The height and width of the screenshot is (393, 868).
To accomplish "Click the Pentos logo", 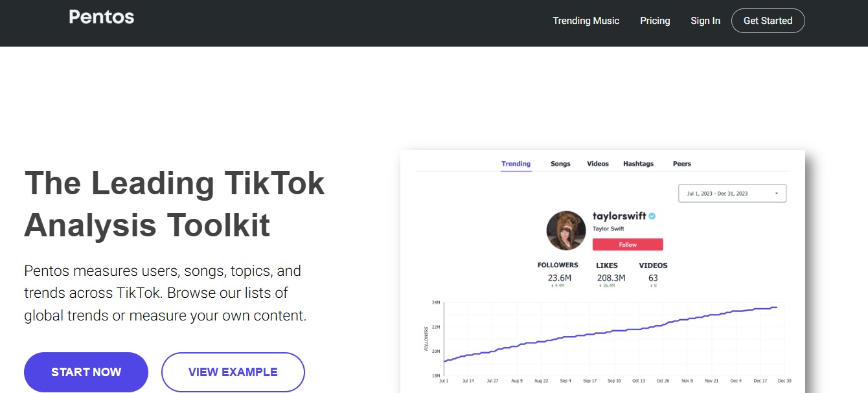I will pos(101,17).
